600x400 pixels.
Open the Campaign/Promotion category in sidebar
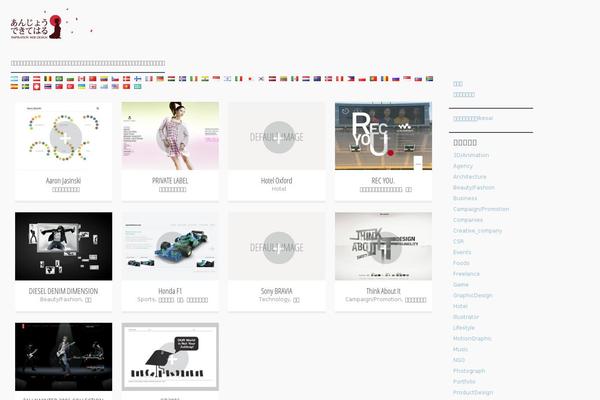click(481, 209)
